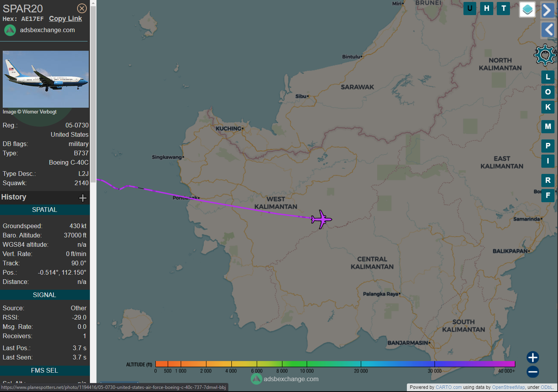
Task: Toggle the O map option button
Action: 548,92
